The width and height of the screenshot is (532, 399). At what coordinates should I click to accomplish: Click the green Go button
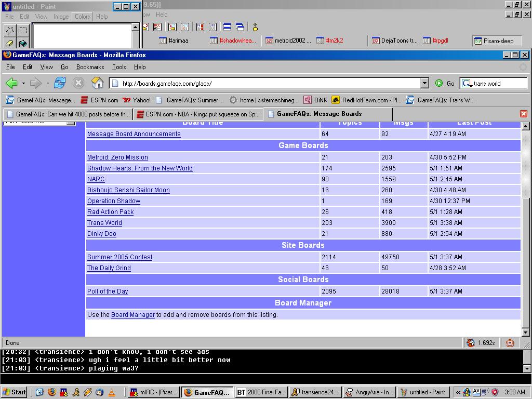[x=444, y=83]
